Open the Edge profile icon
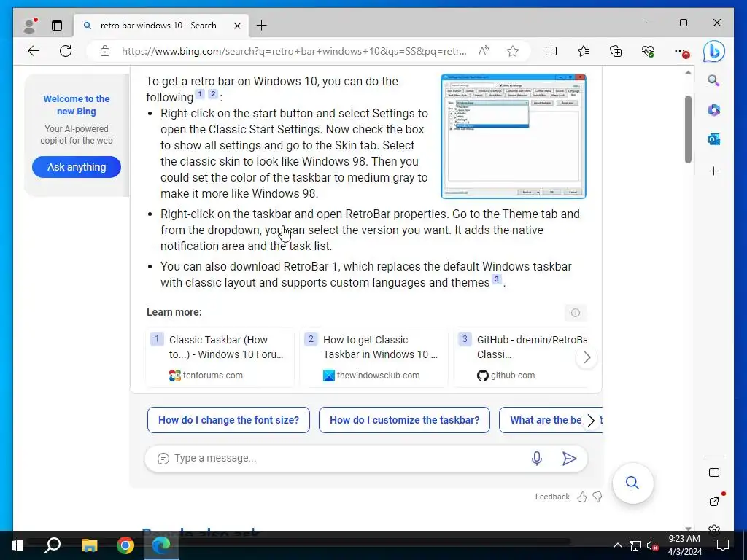This screenshot has height=560, width=747. [x=30, y=26]
